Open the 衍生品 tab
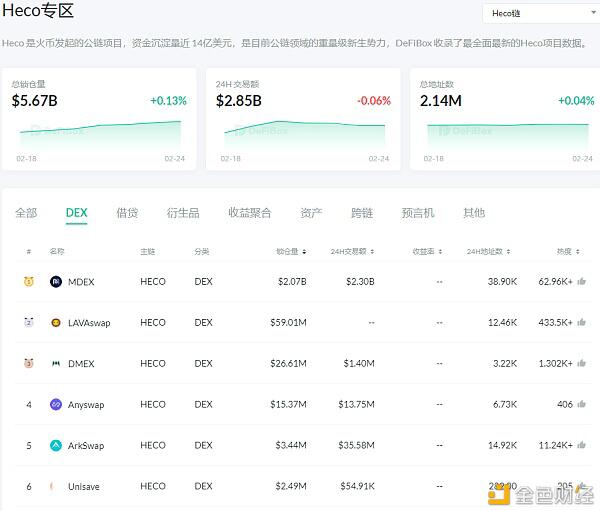 coord(183,213)
